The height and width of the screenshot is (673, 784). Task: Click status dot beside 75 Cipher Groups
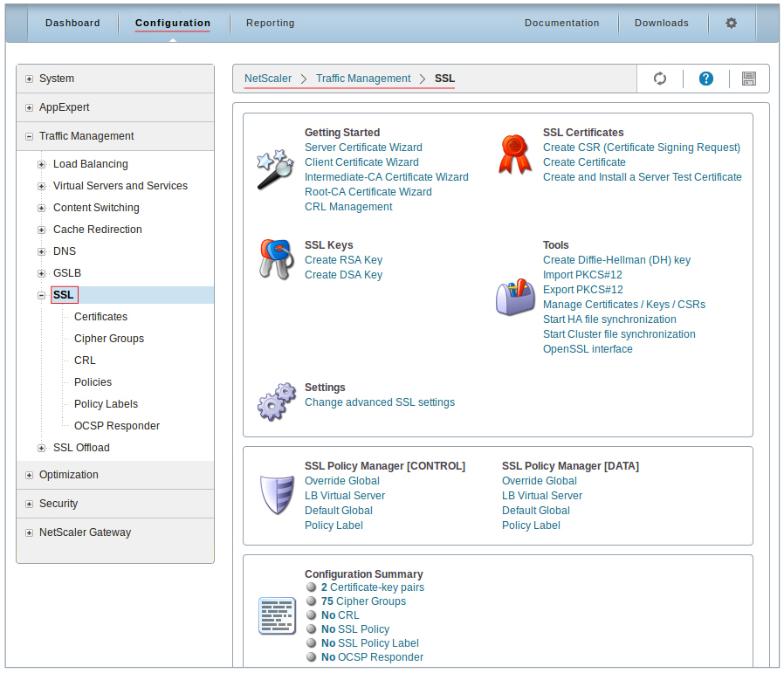[312, 601]
